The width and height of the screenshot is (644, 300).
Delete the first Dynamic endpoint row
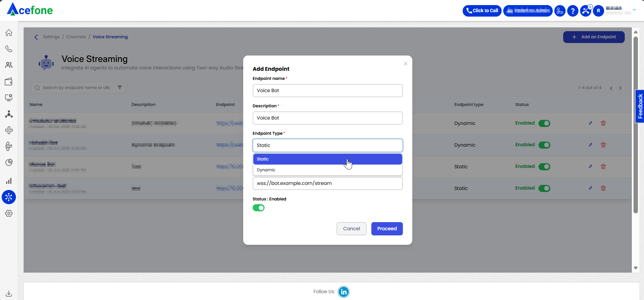coord(603,123)
